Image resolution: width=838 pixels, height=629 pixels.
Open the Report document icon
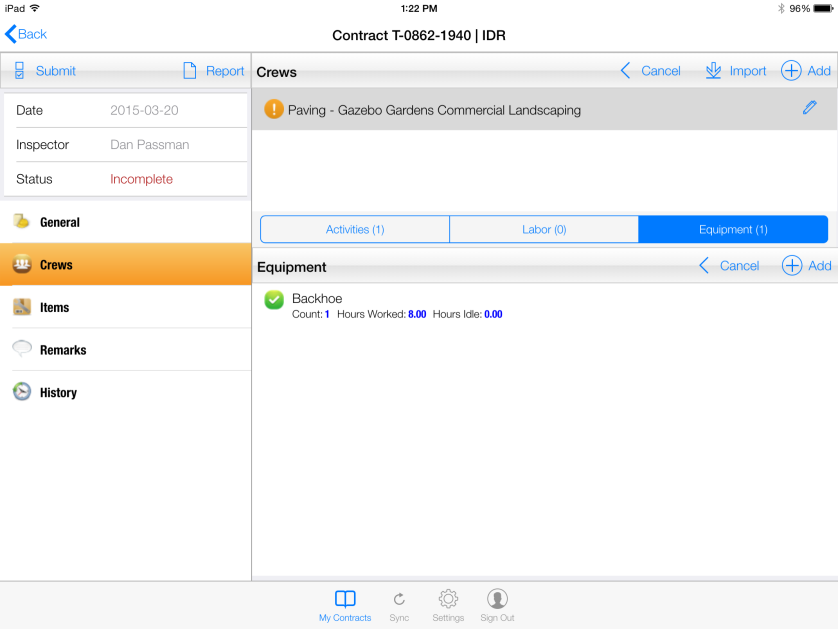pyautogui.click(x=190, y=71)
